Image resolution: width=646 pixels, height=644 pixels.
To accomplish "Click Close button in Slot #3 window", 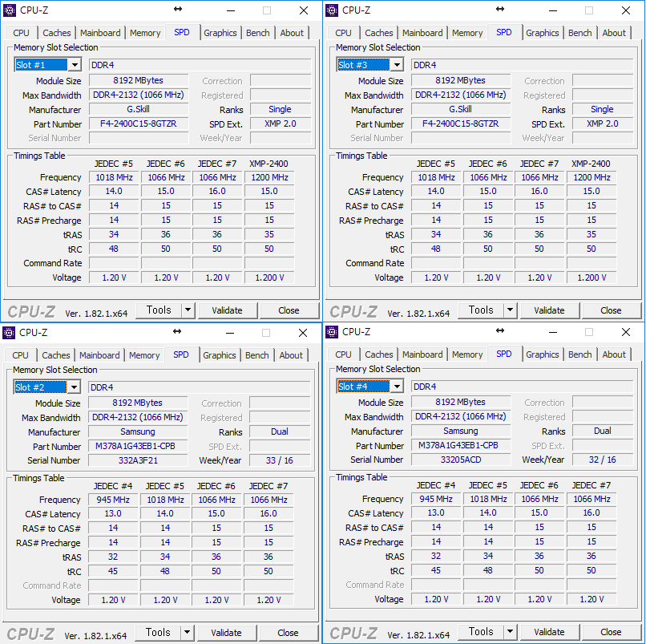I will (612, 310).
